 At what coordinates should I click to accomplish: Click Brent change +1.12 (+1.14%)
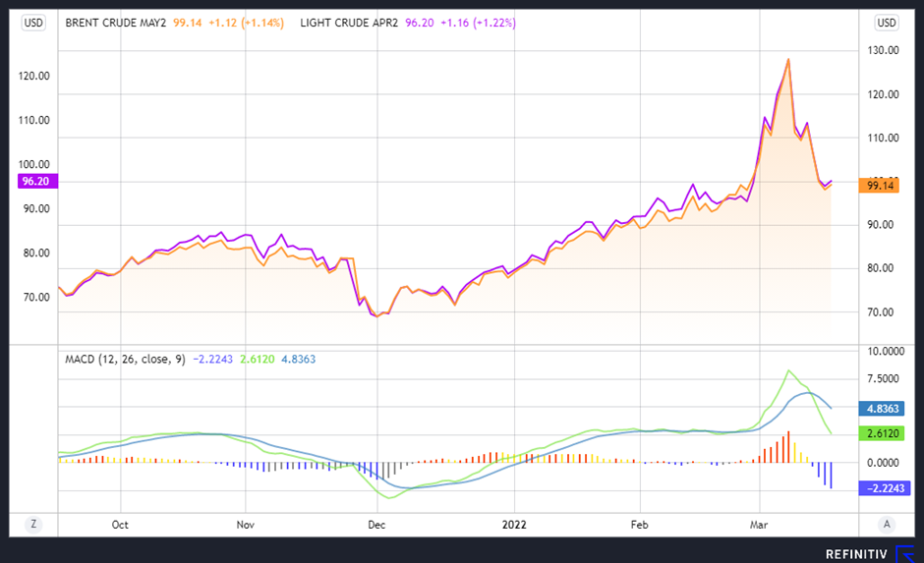(x=247, y=23)
